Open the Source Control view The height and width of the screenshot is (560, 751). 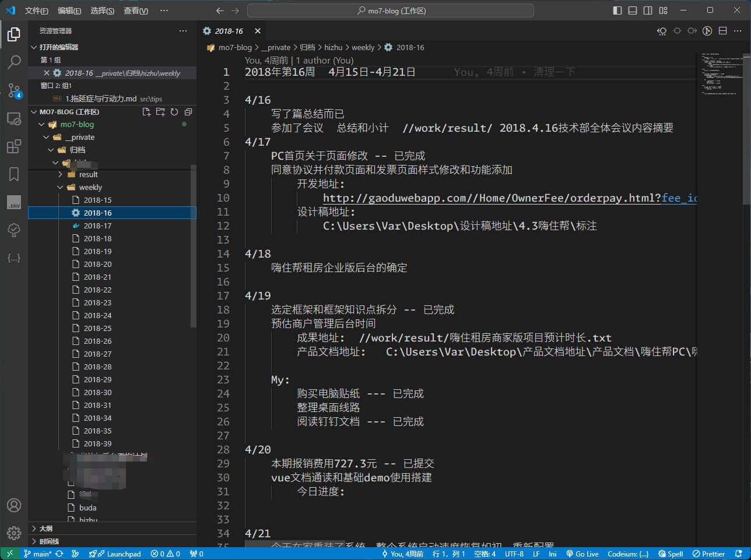(x=14, y=90)
